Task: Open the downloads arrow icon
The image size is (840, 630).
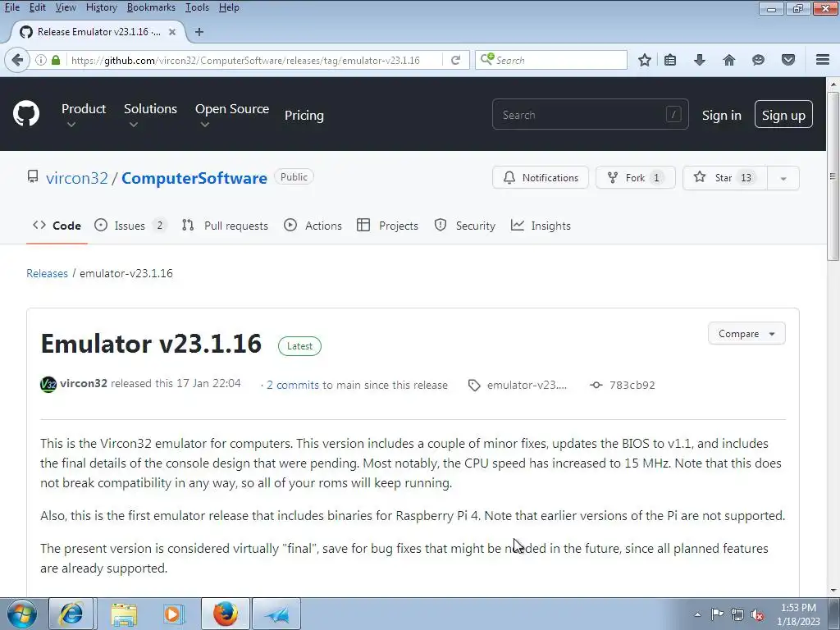Action: click(x=699, y=60)
